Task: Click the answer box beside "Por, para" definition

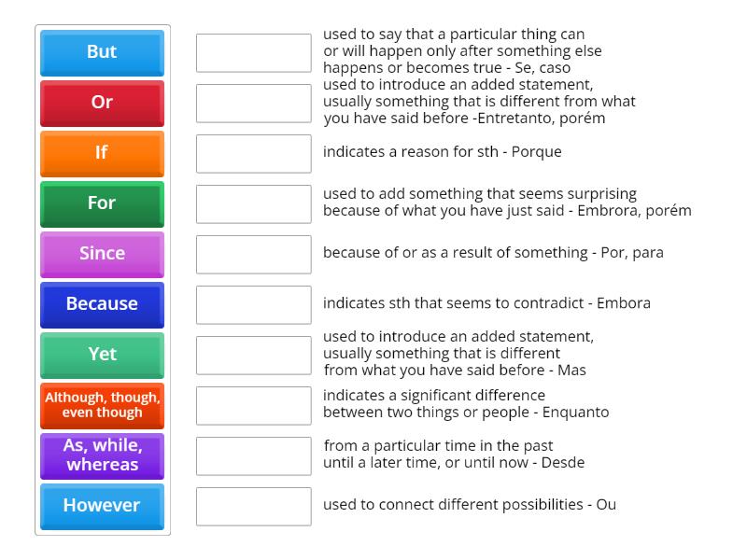Action: (253, 253)
